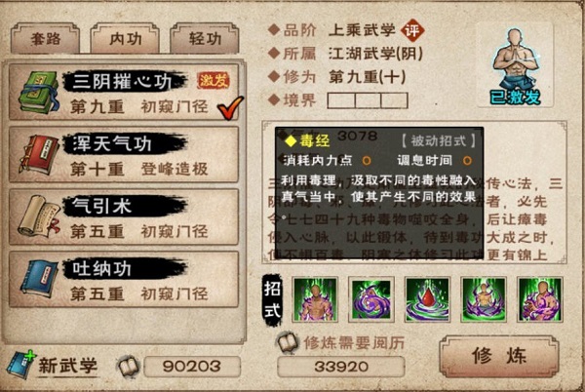This screenshot has height=392, width=585.
Task: Click the 修炼 button
Action: click(x=499, y=356)
